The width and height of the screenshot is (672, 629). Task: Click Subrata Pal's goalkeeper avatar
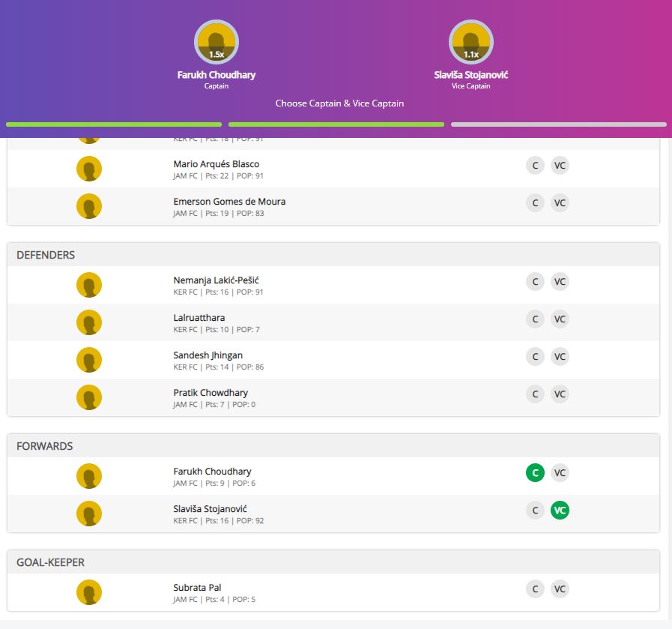(x=89, y=592)
